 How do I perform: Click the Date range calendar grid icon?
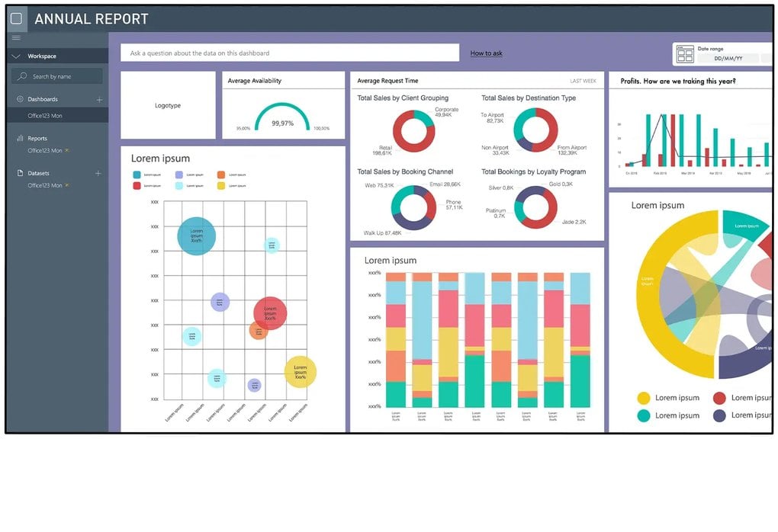click(685, 54)
